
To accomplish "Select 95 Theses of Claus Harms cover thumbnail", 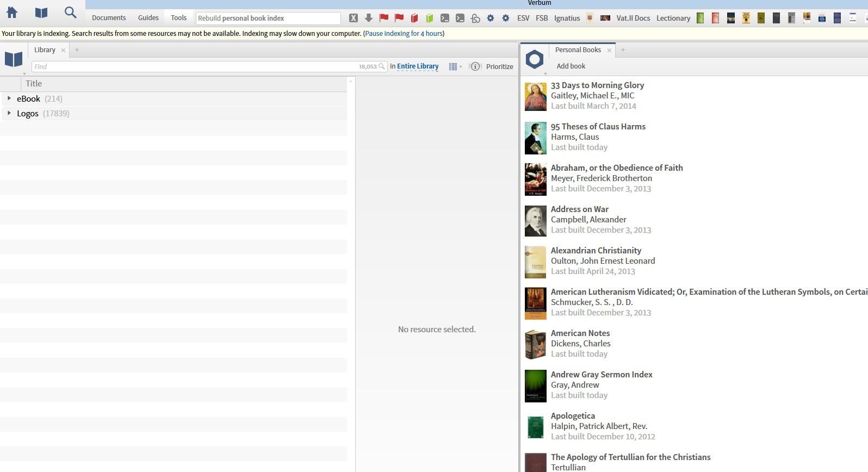I will point(535,138).
